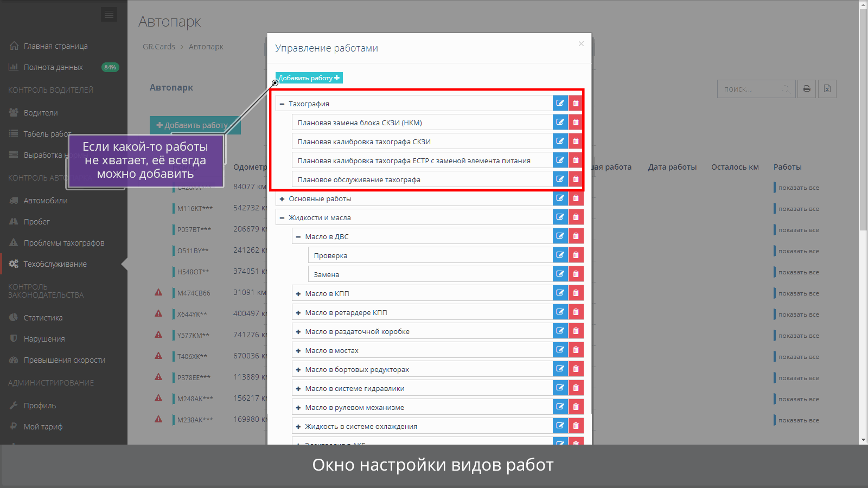Edit Масло в раздаточной коробке item
Image resolution: width=868 pixels, height=488 pixels.
pyautogui.click(x=560, y=331)
